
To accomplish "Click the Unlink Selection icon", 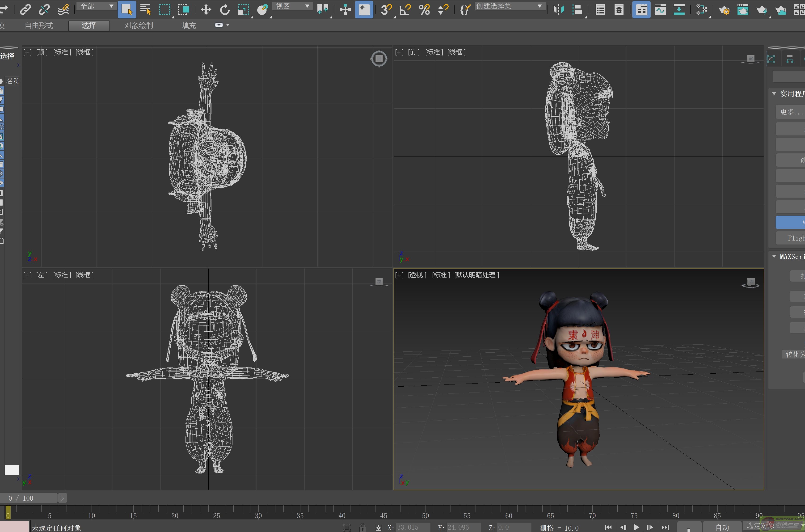I will pos(44,9).
